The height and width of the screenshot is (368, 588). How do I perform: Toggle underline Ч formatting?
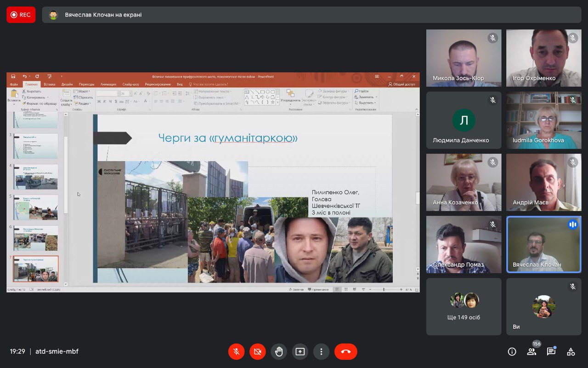click(x=110, y=101)
